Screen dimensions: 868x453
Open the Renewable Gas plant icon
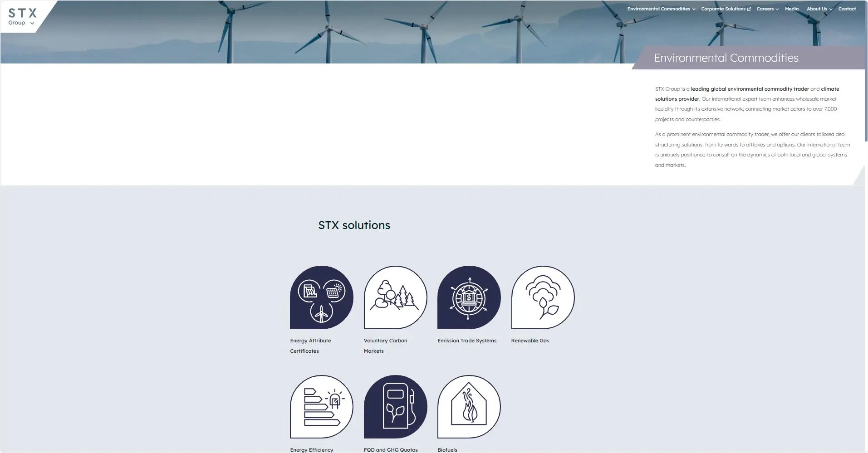click(543, 297)
